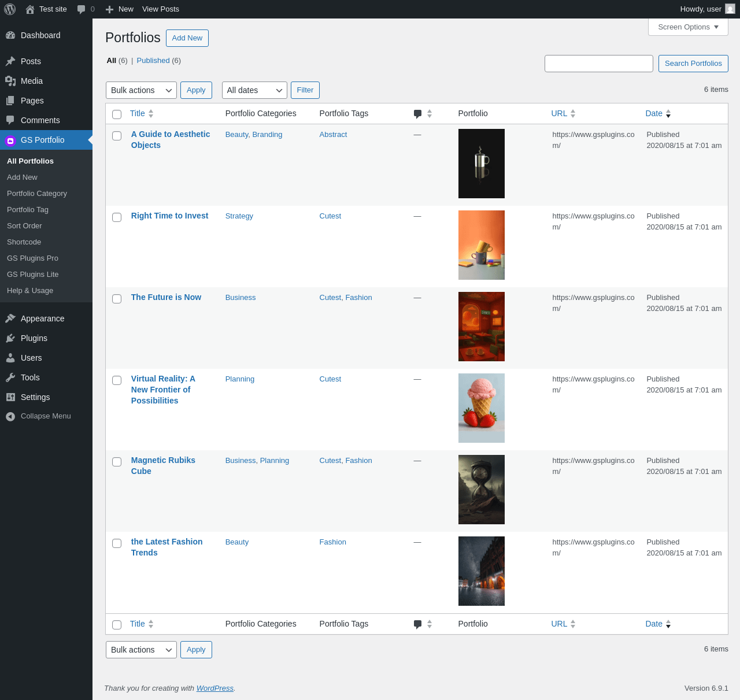Click Title sort arrows in header
The image size is (740, 700).
coord(151,114)
